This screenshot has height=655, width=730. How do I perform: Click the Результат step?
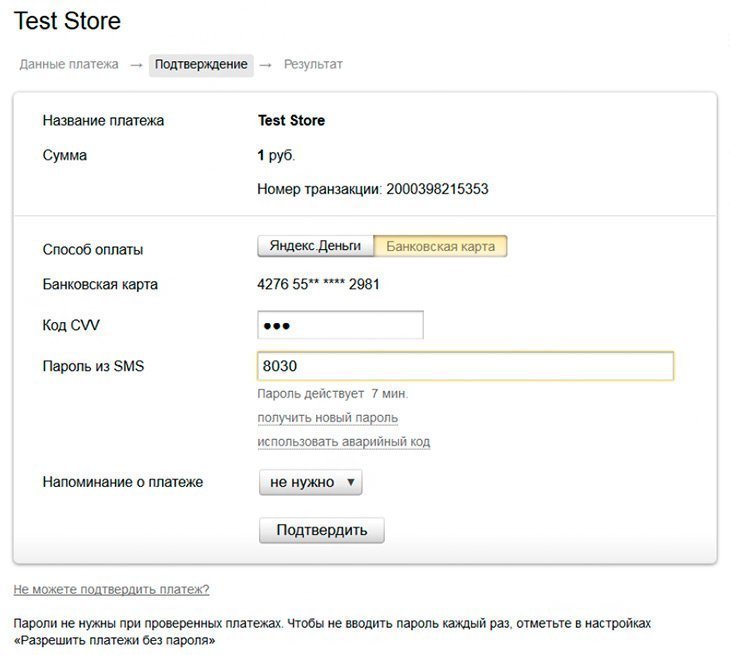click(x=313, y=64)
